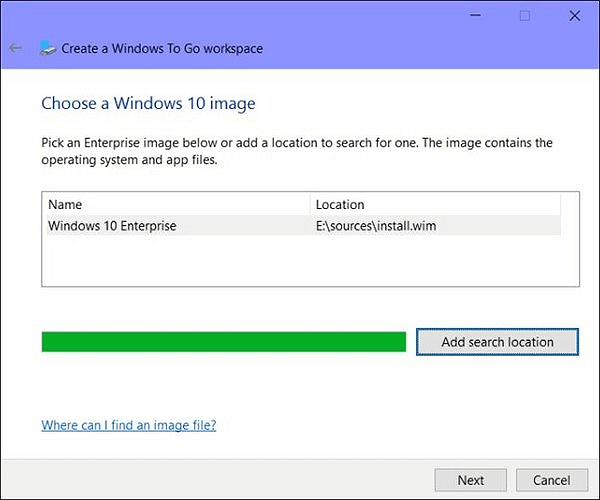Click the Windows To Go workspace title icon
Image resolution: width=600 pixels, height=500 pixels.
[x=47, y=48]
